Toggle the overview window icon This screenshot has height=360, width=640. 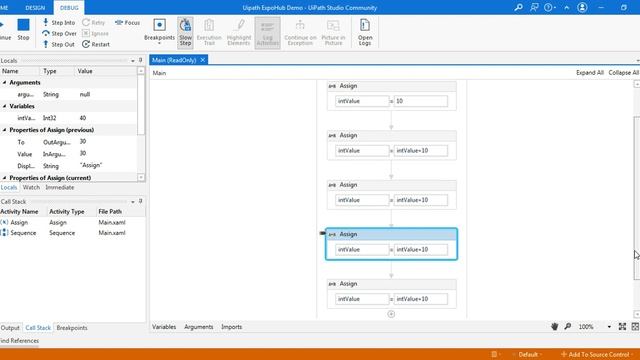[635, 327]
